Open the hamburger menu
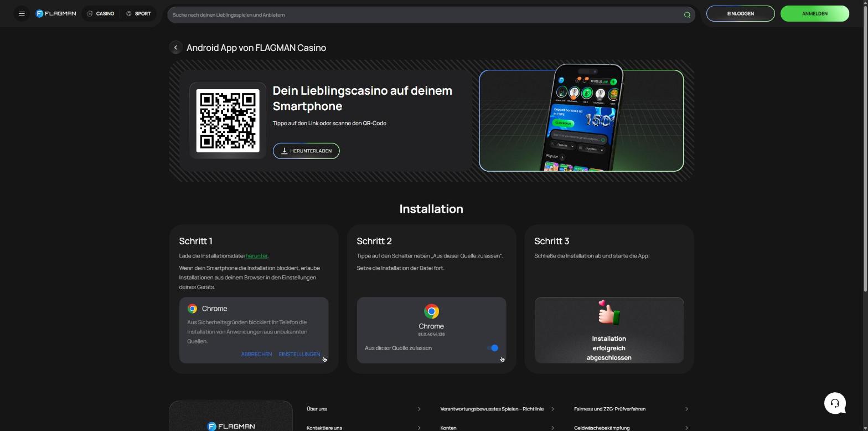The height and width of the screenshot is (431, 868). coord(22,14)
